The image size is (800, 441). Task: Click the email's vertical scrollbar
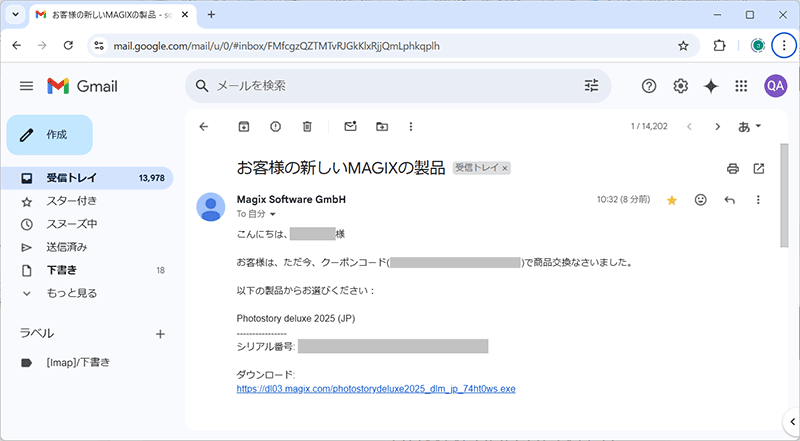coord(785,197)
